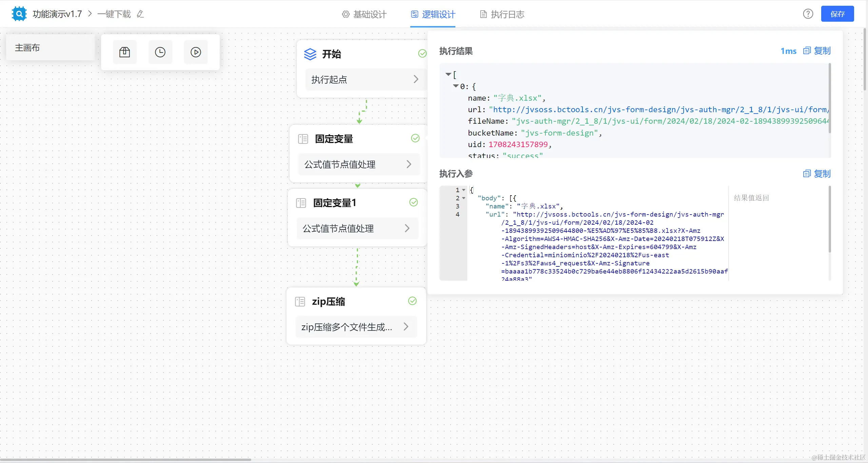Expand zip压缩多个文件生成 row chevron
Screen dimensions: 868x463
point(406,326)
